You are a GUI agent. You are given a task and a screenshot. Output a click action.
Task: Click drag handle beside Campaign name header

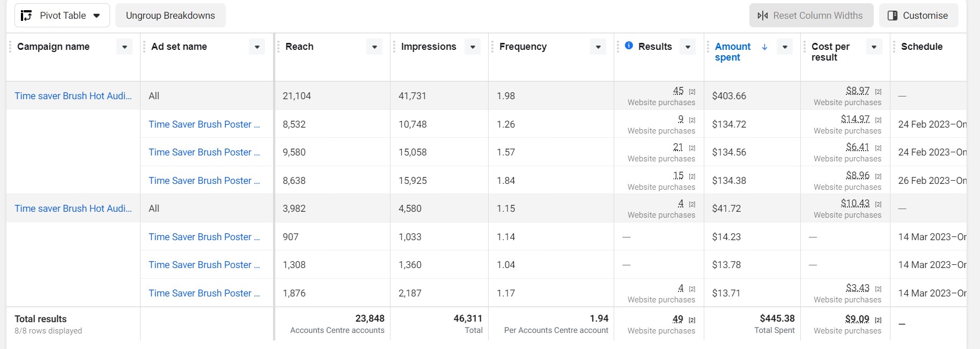tap(10, 47)
